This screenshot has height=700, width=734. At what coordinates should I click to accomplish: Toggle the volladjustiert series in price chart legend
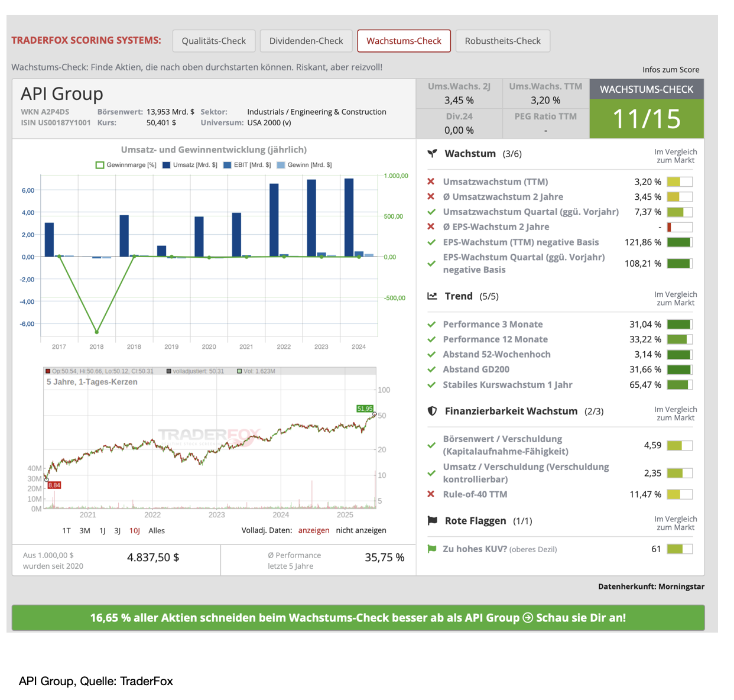click(195, 371)
